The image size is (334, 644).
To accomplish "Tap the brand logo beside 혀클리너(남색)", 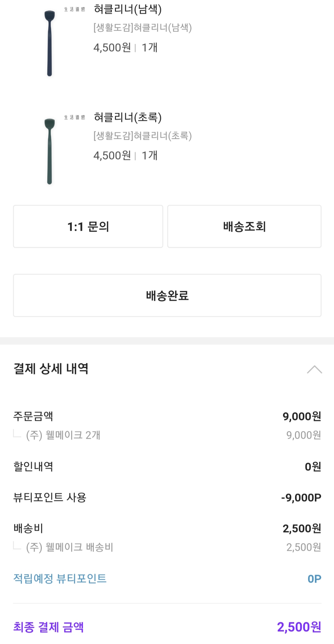I will 75,10.
